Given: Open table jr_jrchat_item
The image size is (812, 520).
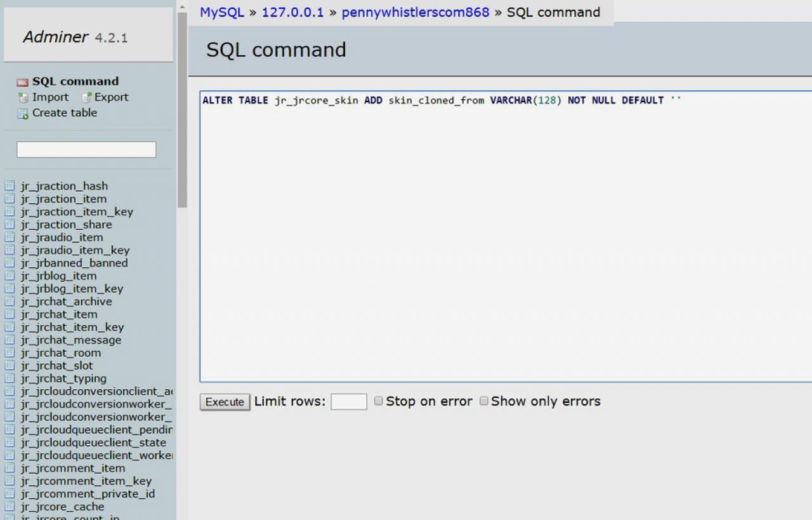Looking at the screenshot, I should [x=59, y=314].
